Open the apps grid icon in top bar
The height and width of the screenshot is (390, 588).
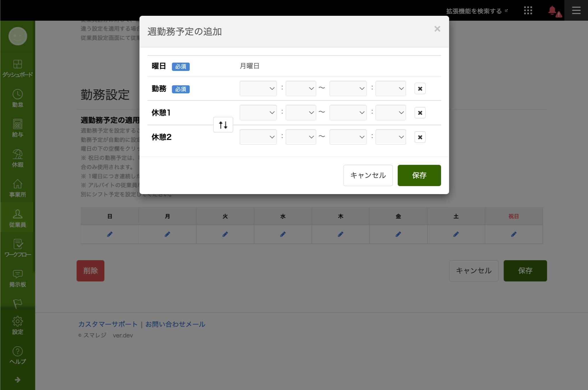[x=528, y=11]
